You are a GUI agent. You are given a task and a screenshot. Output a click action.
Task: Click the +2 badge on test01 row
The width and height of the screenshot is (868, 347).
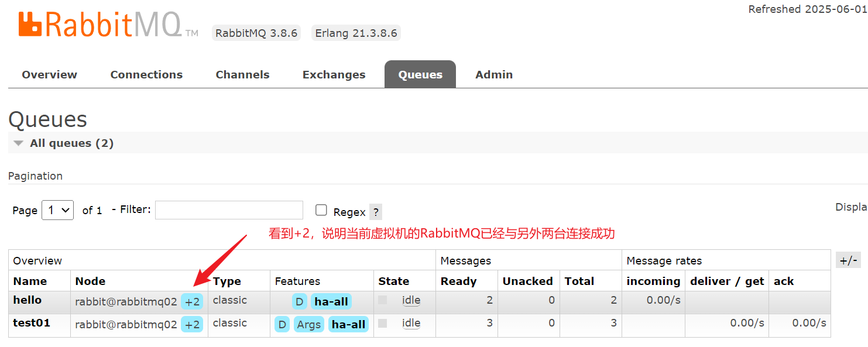pyautogui.click(x=193, y=325)
